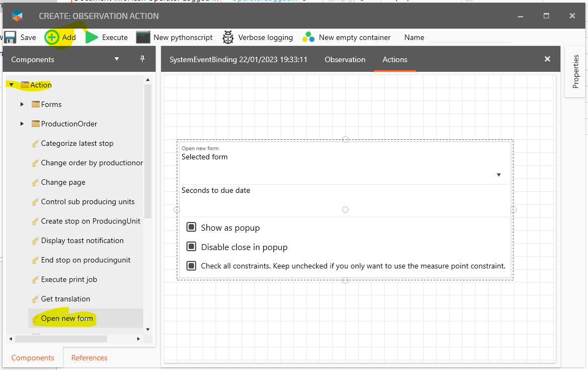Check the Check all constraints checkbox
The height and width of the screenshot is (370, 588).
[191, 266]
